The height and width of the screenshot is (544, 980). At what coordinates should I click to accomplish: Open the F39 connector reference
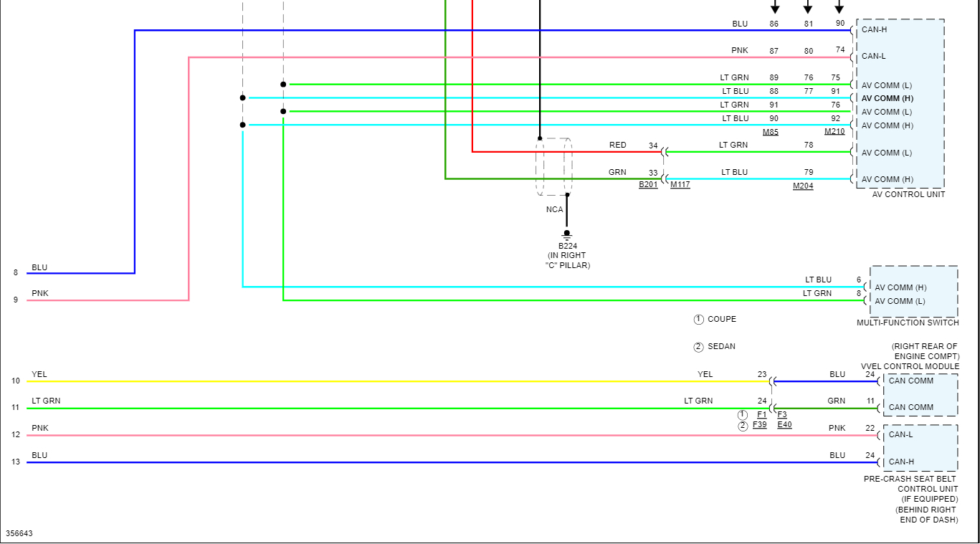[x=760, y=425]
